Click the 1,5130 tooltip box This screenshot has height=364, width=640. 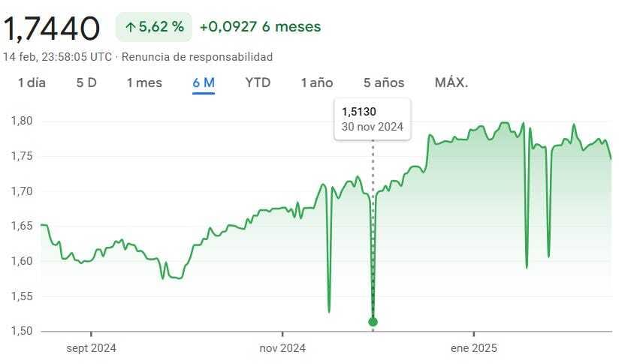click(373, 119)
